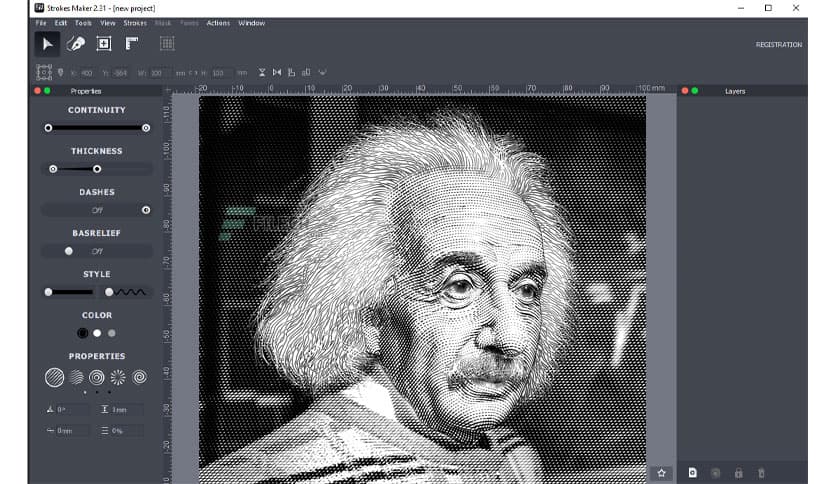Open the View menu
The image size is (836, 484).
(108, 23)
